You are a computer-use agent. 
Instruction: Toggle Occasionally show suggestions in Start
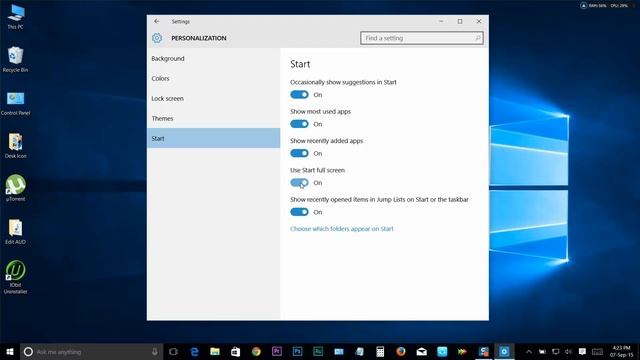click(x=299, y=95)
